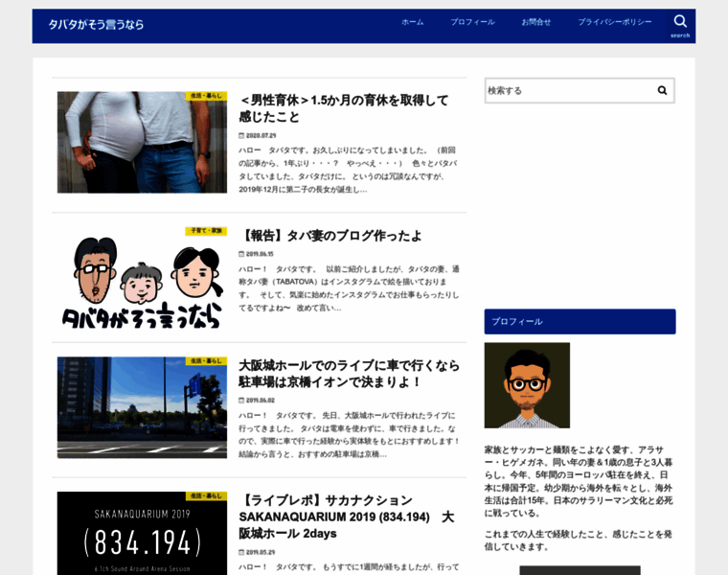Open the サカナクション live report article title
Screen dimensions: 728x575
346,517
